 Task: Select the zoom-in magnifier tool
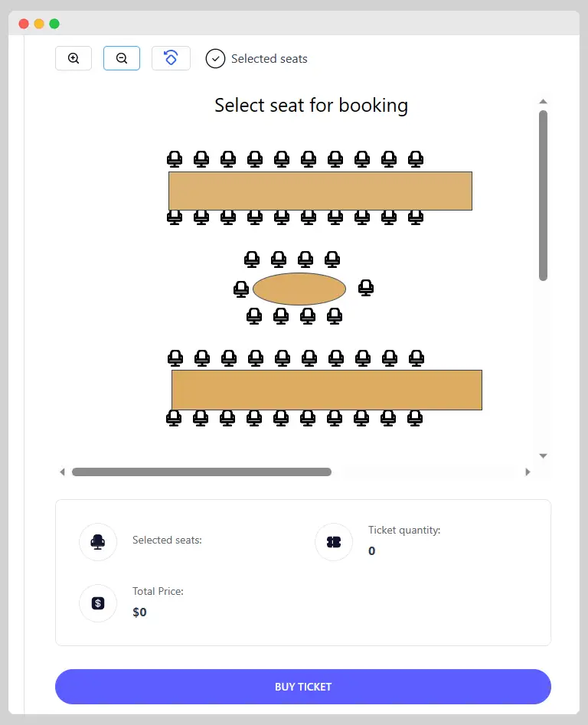point(73,58)
